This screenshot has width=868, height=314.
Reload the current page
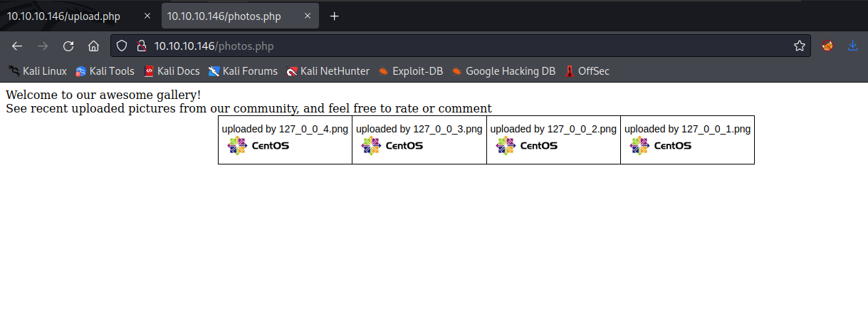click(68, 46)
